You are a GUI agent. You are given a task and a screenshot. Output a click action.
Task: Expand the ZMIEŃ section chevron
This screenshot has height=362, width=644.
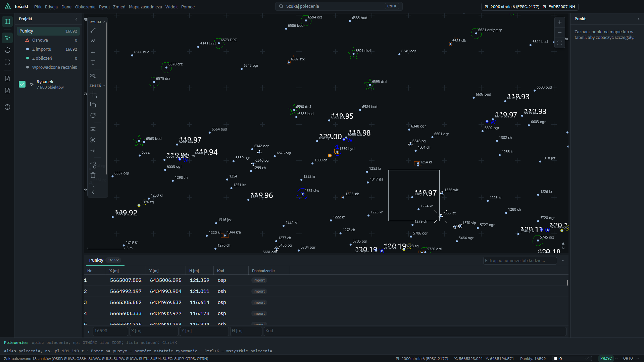(x=104, y=86)
